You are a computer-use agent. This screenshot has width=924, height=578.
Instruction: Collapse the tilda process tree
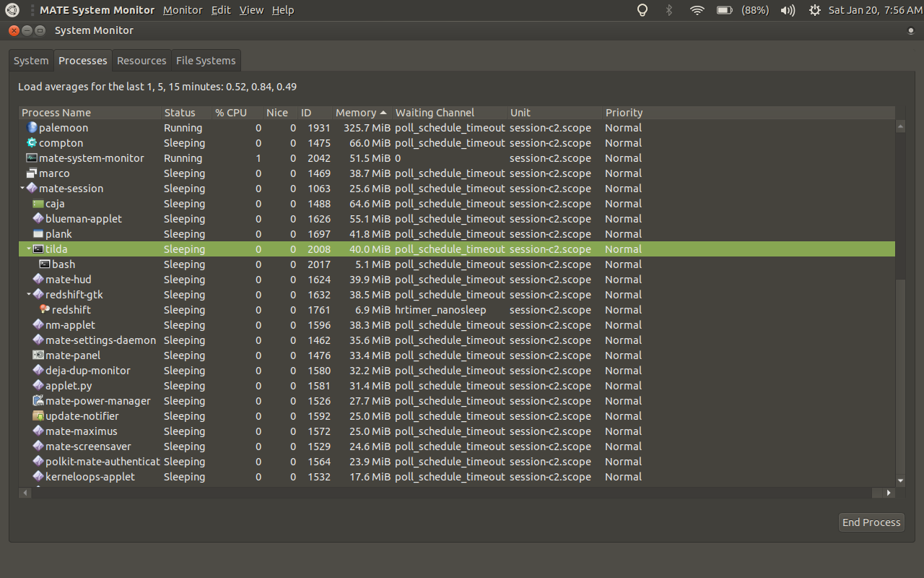click(x=29, y=249)
